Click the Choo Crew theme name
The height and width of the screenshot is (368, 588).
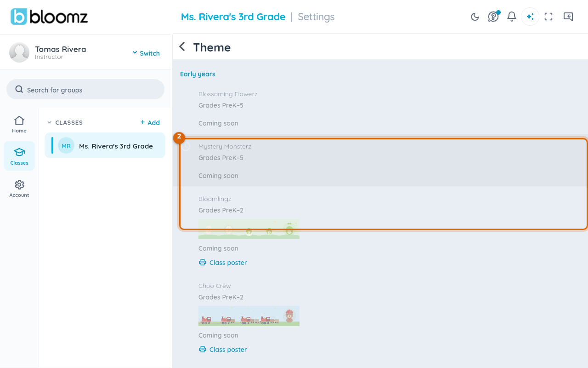pos(215,286)
